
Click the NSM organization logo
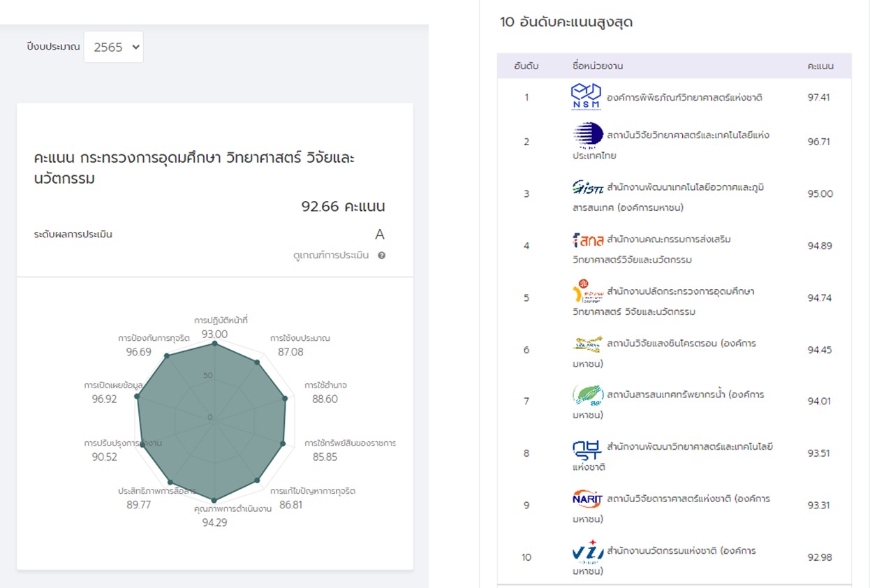coord(586,97)
